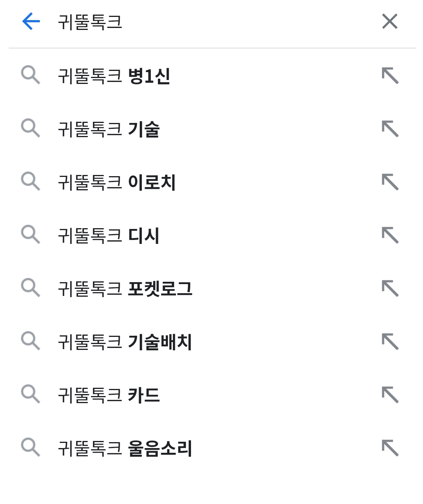
Task: Clear the search text with X
Action: click(390, 21)
